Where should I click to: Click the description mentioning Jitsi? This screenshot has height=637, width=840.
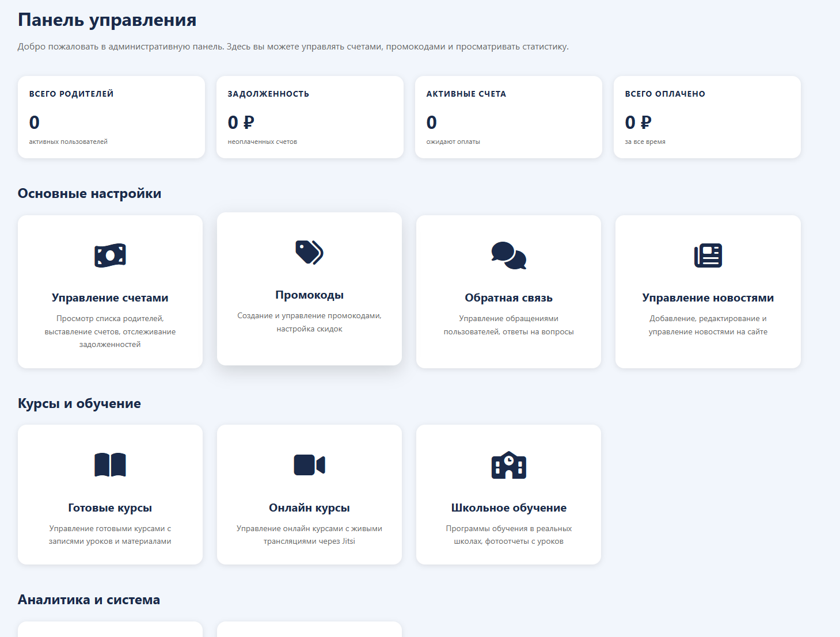point(309,535)
